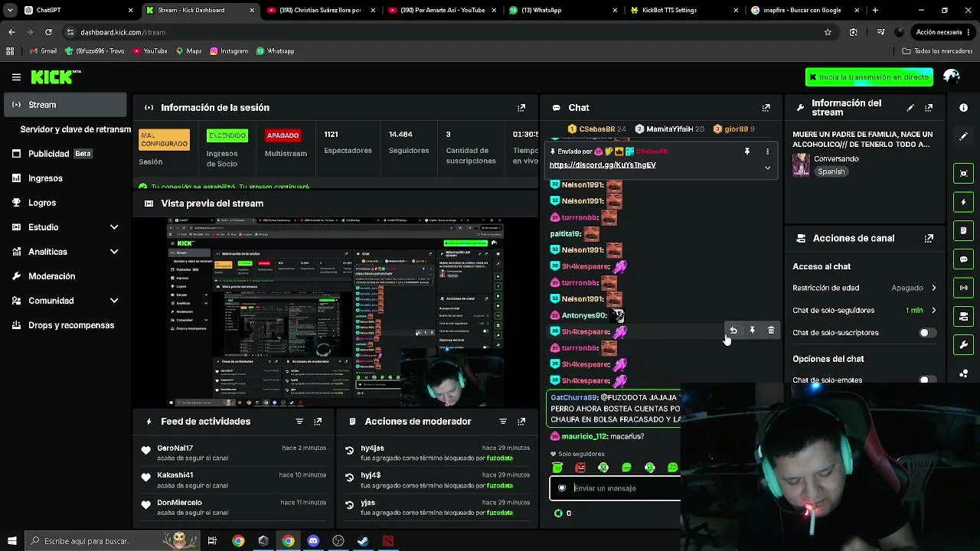This screenshot has width=980, height=551.
Task: Toggle Chat de solo-suscriptores switch
Action: pos(926,333)
